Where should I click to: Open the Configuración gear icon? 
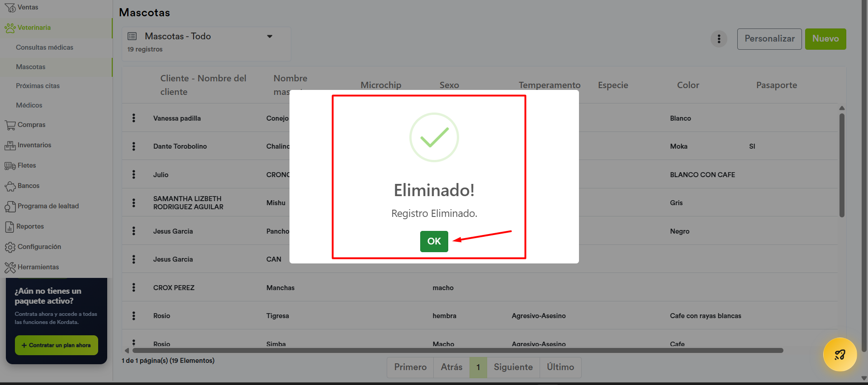pyautogui.click(x=10, y=247)
